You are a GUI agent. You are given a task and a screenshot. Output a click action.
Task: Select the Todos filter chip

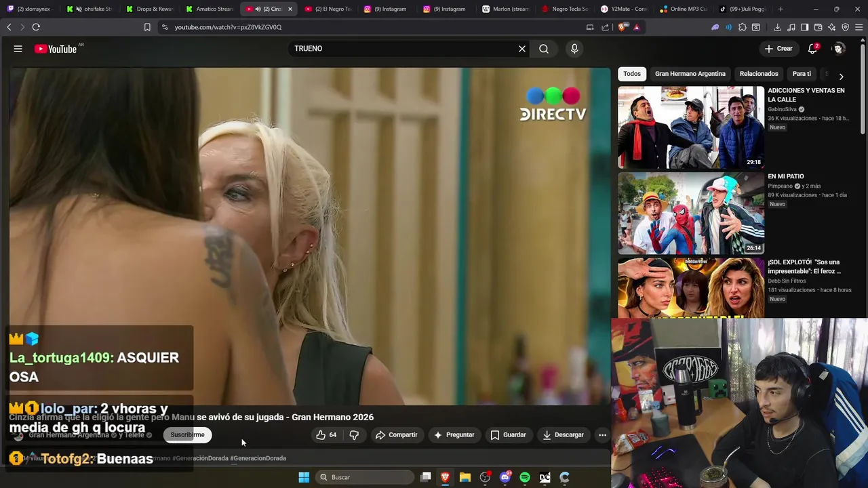(x=632, y=74)
